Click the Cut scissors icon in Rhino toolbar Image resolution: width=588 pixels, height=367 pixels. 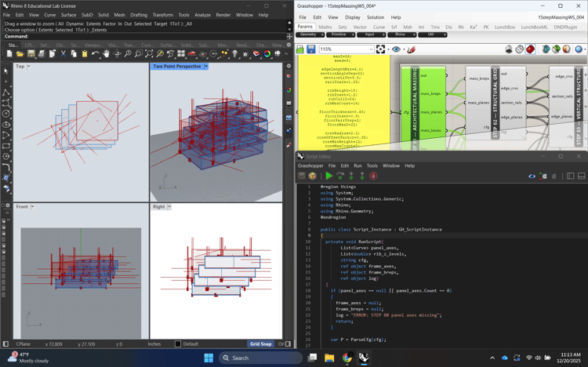point(64,54)
